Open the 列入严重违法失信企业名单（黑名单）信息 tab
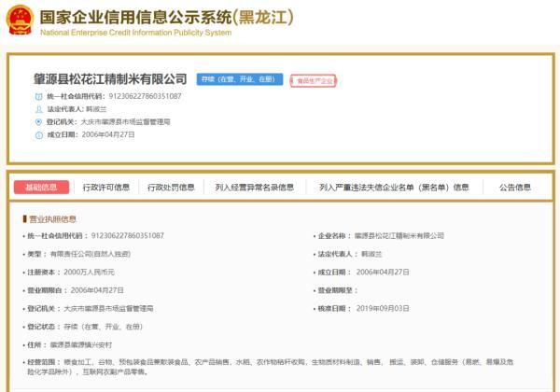The width and height of the screenshot is (560, 392). 394,187
